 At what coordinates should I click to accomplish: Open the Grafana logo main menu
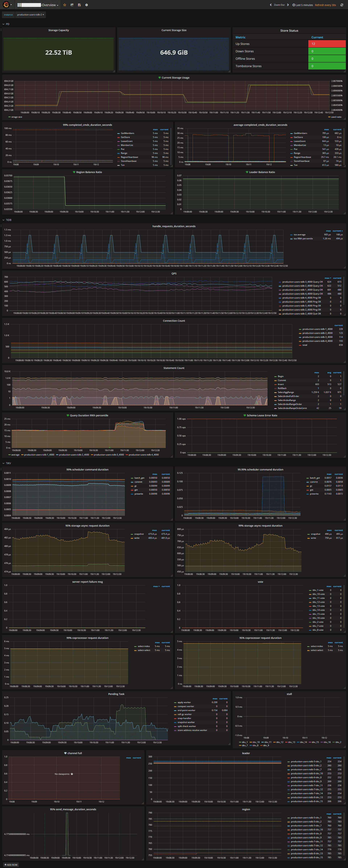click(6, 5)
